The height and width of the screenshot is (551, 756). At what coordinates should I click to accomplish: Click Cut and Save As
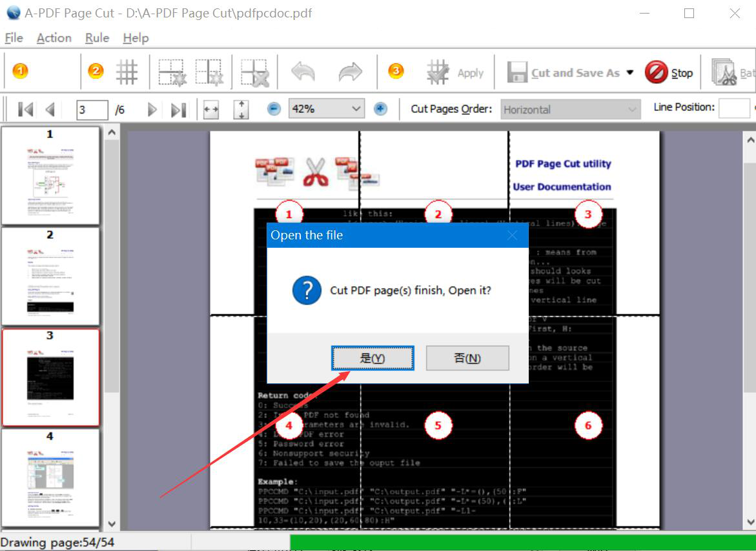coord(563,73)
